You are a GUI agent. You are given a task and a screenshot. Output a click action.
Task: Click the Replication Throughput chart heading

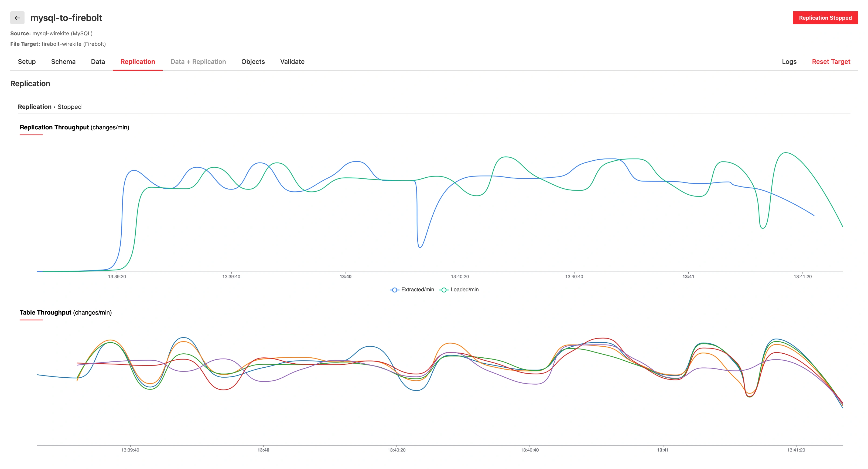[x=74, y=127]
